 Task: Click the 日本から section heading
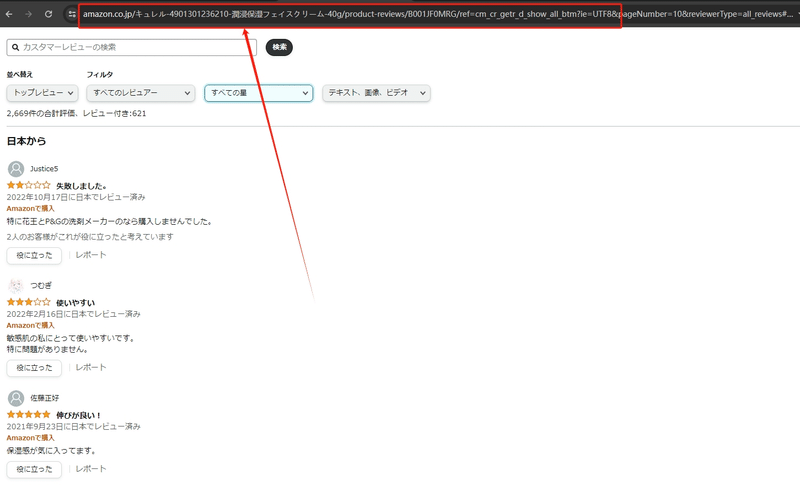(x=26, y=141)
